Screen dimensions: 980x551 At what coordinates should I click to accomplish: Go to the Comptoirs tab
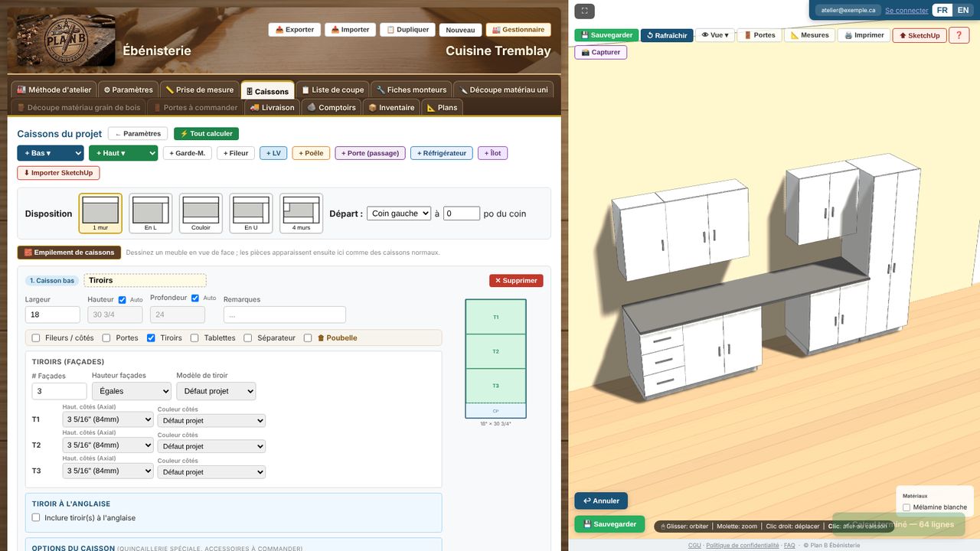(332, 108)
